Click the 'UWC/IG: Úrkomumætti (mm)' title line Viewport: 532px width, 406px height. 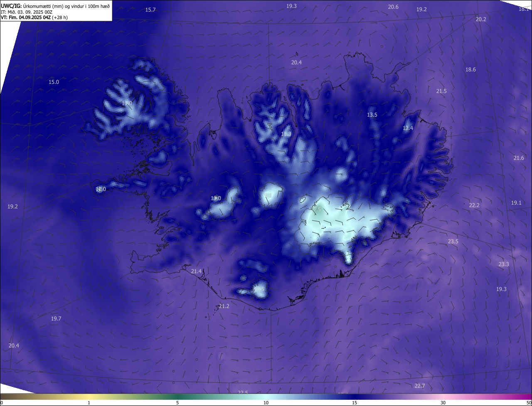pos(55,6)
